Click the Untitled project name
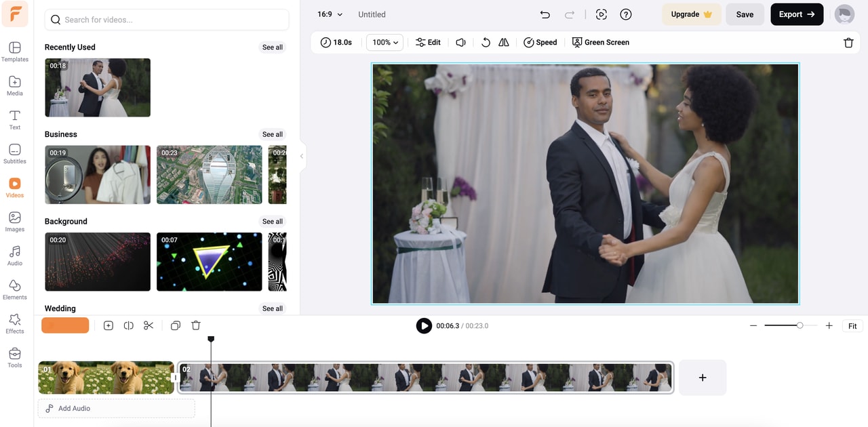Image resolution: width=868 pixels, height=427 pixels. 372,14
